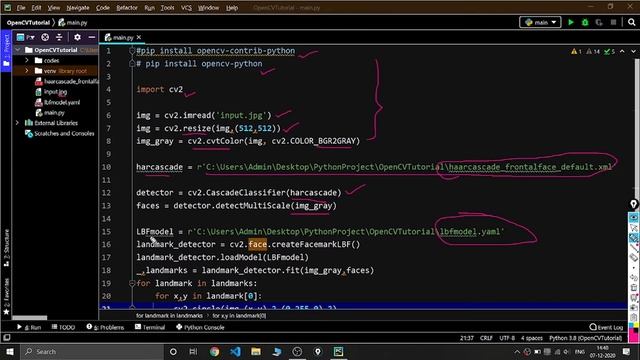
Task: Pick the cyan color swatch in annotation toolbar
Action: (631, 325)
